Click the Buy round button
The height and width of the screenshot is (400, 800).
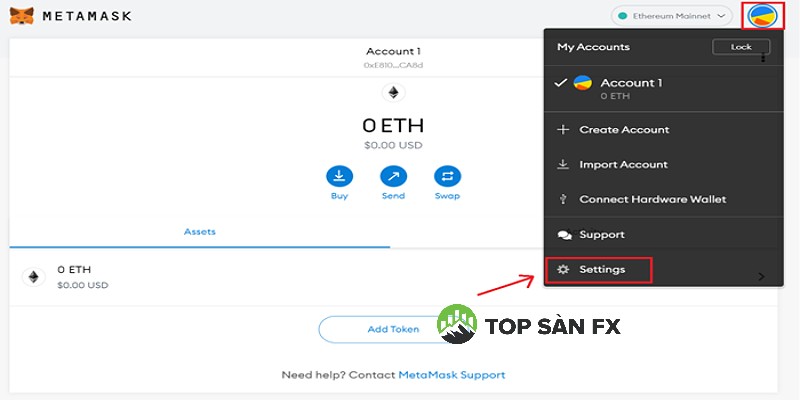tap(339, 177)
